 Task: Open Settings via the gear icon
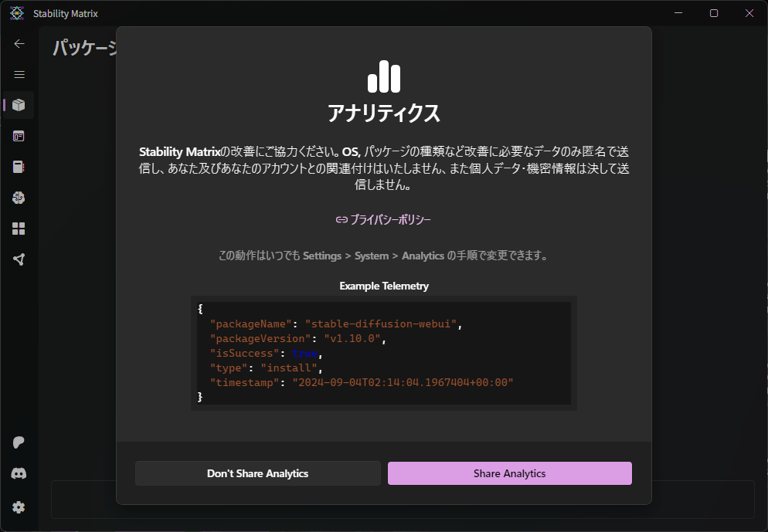coord(19,507)
